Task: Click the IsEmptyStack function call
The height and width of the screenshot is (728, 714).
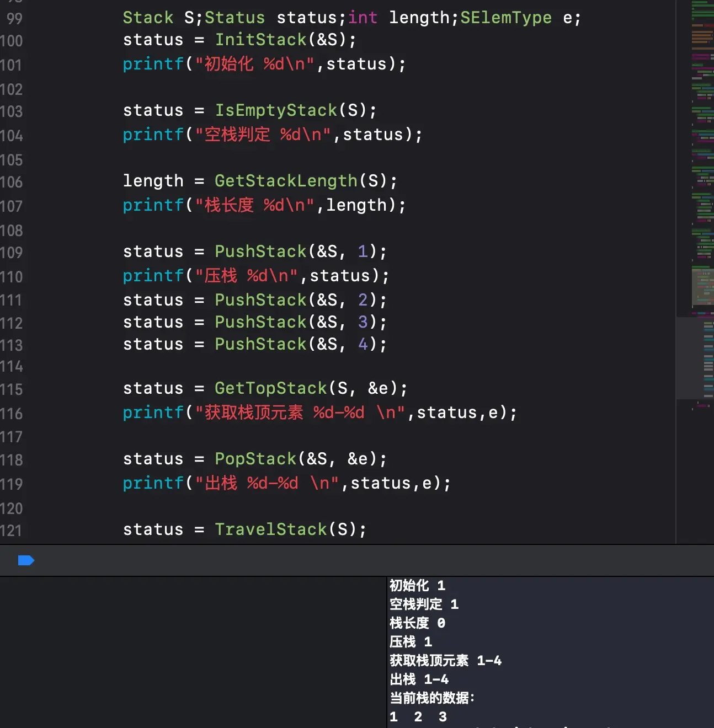Action: point(276,110)
